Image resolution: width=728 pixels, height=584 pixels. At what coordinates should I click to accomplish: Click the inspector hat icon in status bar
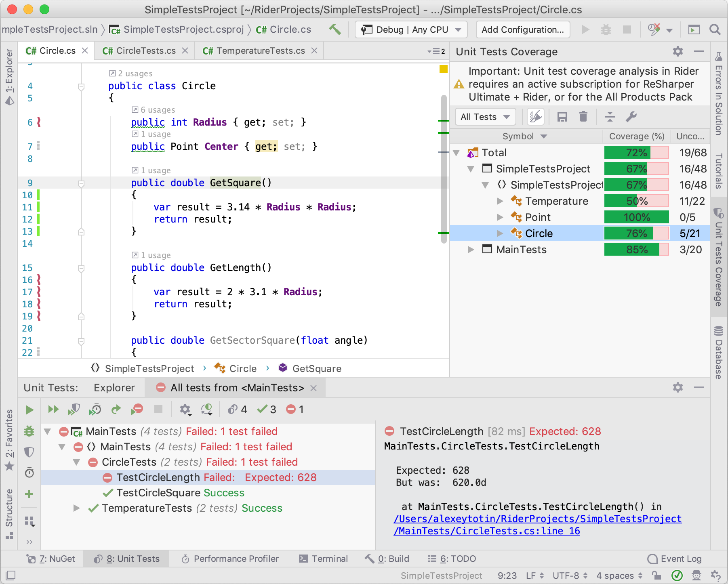696,575
